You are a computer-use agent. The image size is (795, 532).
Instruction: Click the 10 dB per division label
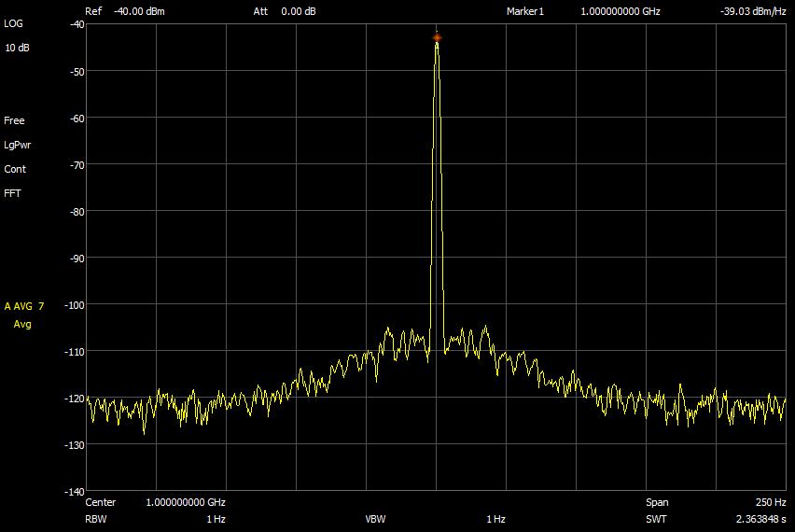coord(17,48)
